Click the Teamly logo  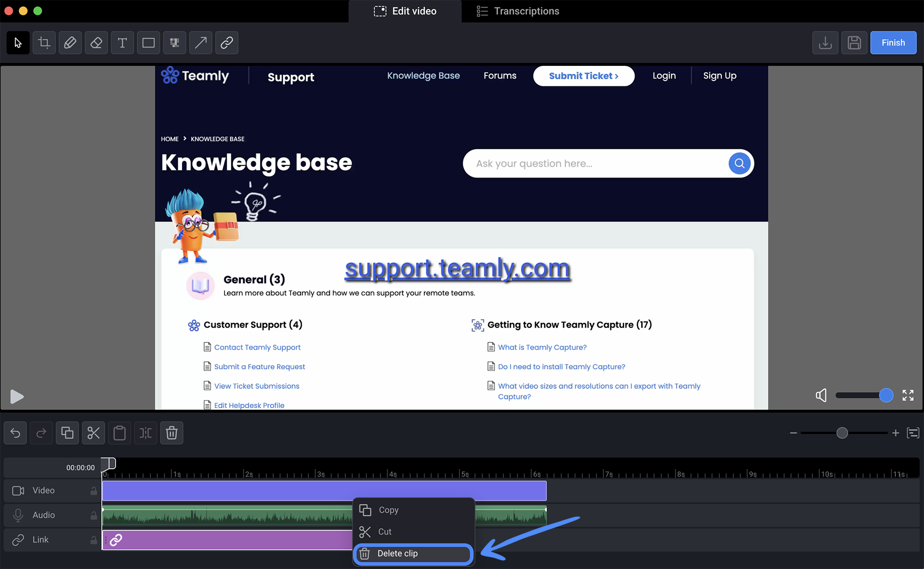click(x=195, y=76)
